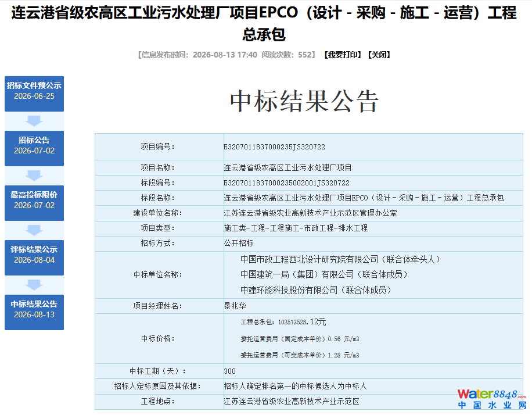Click the 项目名称 value 连云港省级农高区工业污水处理厂项目
This screenshot has height=415, width=532.
click(287, 168)
